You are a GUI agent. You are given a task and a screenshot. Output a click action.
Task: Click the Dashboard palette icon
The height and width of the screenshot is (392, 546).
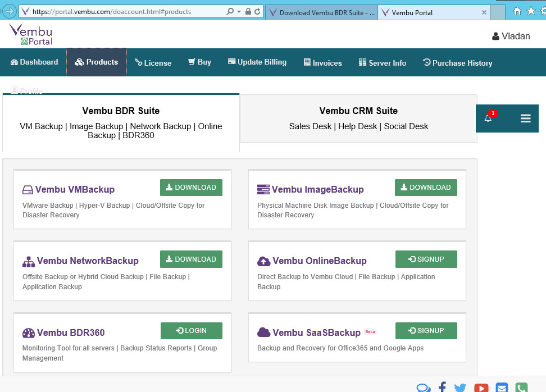(14, 62)
